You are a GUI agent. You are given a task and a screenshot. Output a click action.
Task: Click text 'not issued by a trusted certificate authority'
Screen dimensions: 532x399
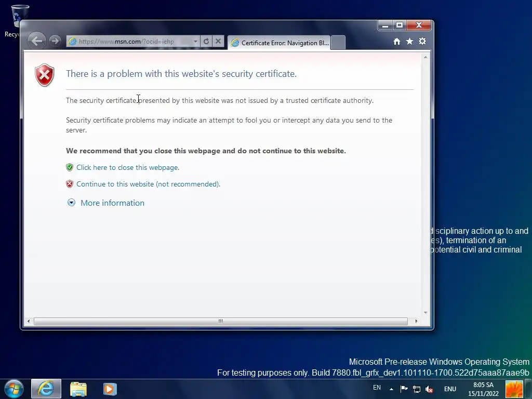pos(303,100)
